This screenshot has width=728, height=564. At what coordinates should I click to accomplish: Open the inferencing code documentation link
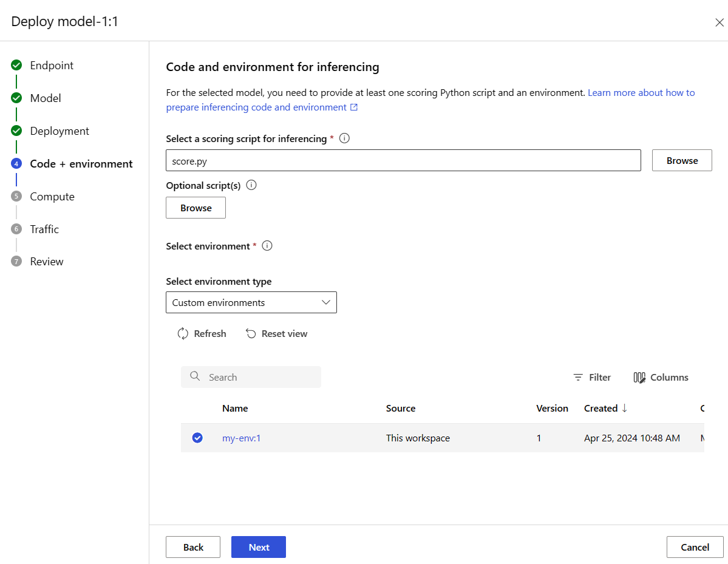[641, 93]
